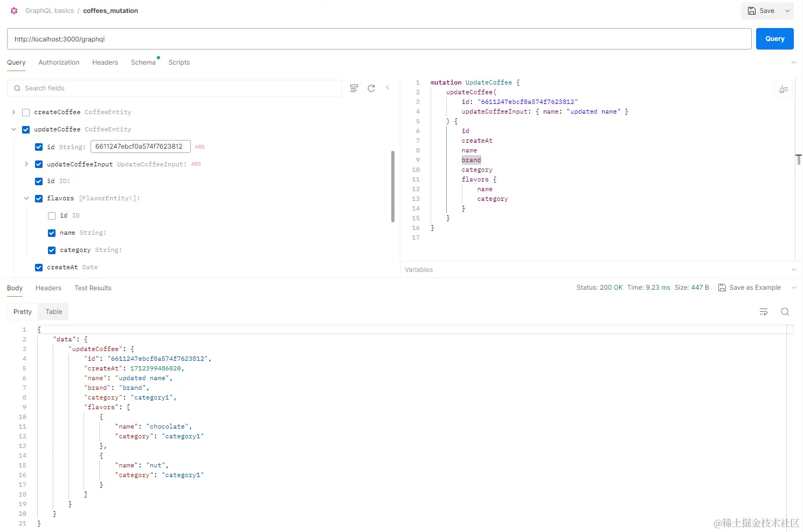
Task: Click the "chocolate" value in response
Action: (168, 426)
